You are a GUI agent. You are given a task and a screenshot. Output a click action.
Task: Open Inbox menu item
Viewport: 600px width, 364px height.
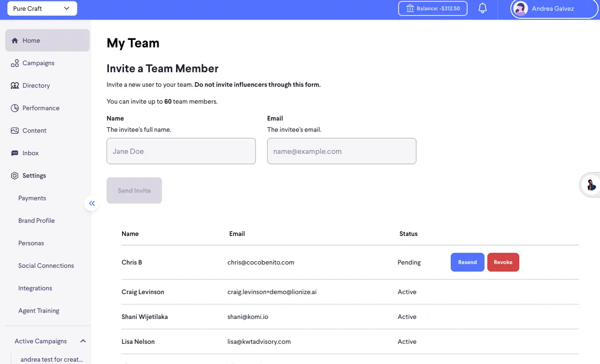[47, 153]
